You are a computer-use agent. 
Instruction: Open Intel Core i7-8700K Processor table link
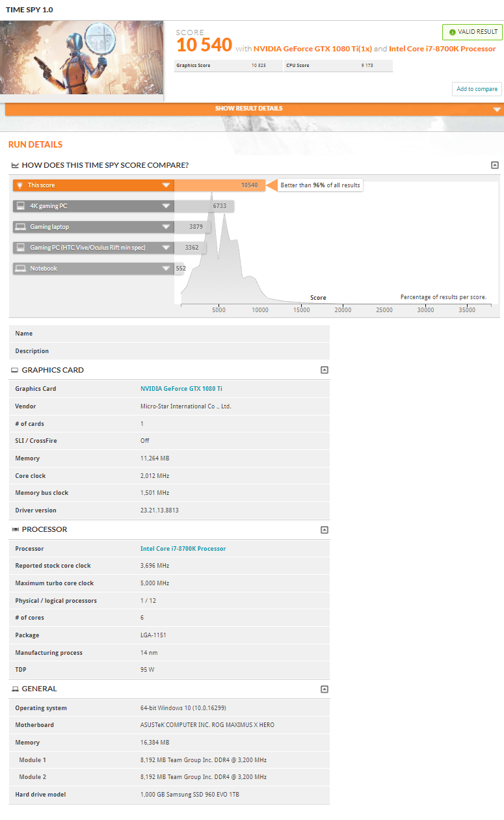183,549
